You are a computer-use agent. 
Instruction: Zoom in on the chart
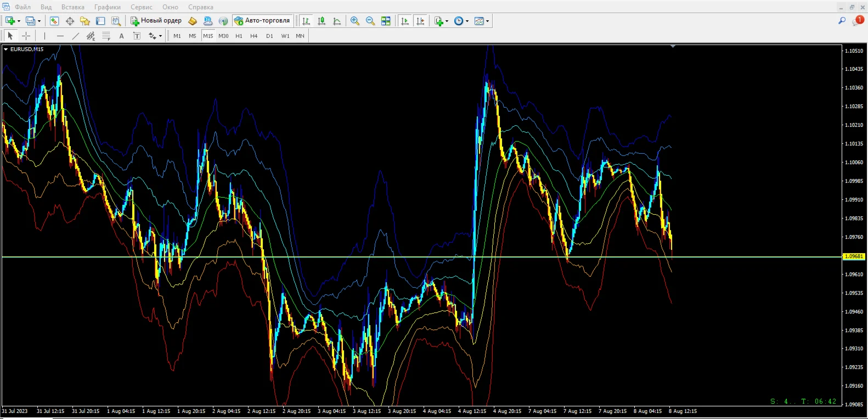(355, 21)
